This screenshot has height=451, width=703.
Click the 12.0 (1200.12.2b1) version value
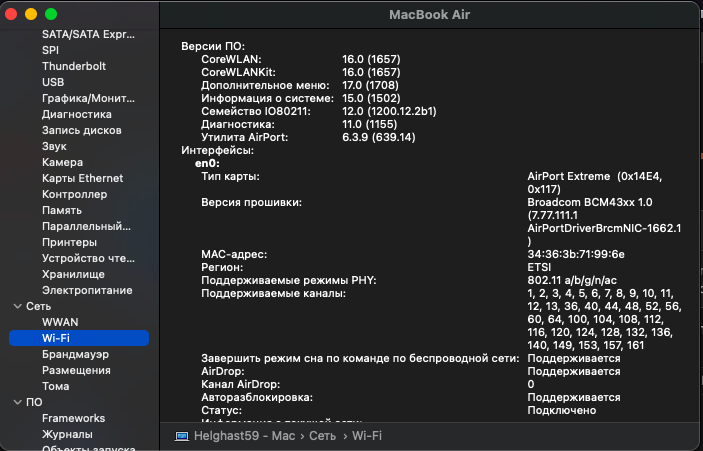(x=389, y=111)
